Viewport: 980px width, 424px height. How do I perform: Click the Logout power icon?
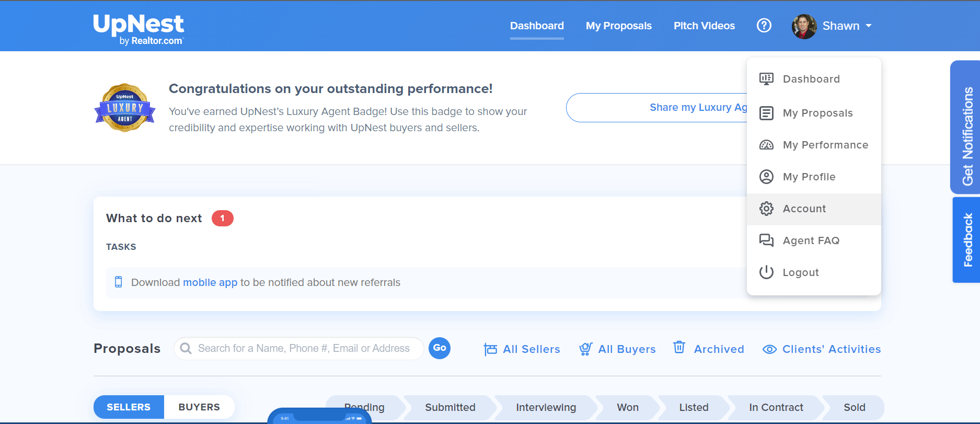(x=766, y=272)
